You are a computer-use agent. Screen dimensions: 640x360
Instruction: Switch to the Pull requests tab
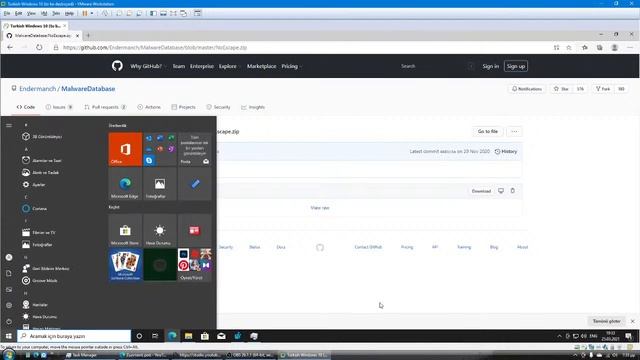(x=105, y=107)
